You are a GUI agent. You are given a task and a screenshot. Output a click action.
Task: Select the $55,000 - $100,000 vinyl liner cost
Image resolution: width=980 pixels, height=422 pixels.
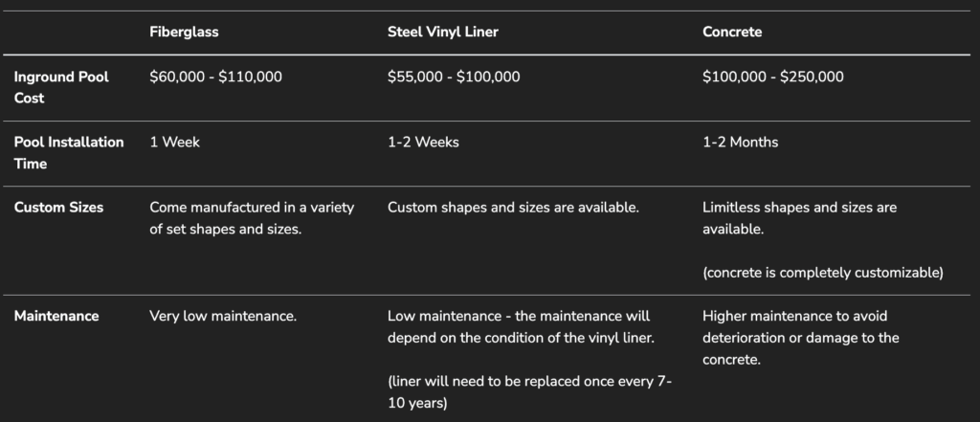(x=454, y=77)
